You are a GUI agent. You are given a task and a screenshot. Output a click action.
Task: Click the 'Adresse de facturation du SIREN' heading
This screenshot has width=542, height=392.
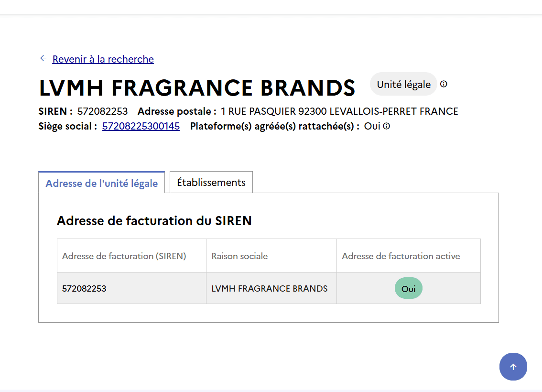click(x=154, y=221)
